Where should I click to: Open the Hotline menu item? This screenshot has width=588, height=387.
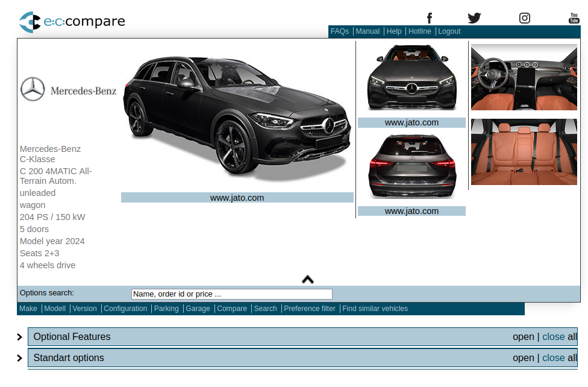pyautogui.click(x=420, y=31)
